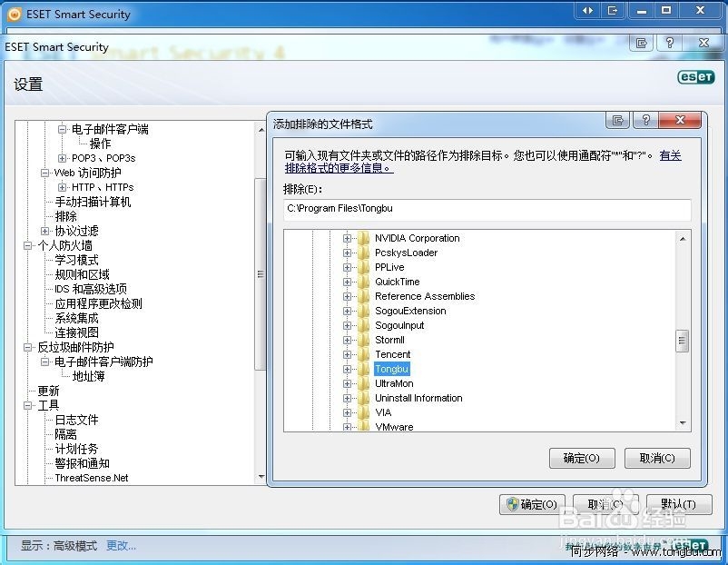Click 取消(C) in exclusion dialog

(657, 458)
